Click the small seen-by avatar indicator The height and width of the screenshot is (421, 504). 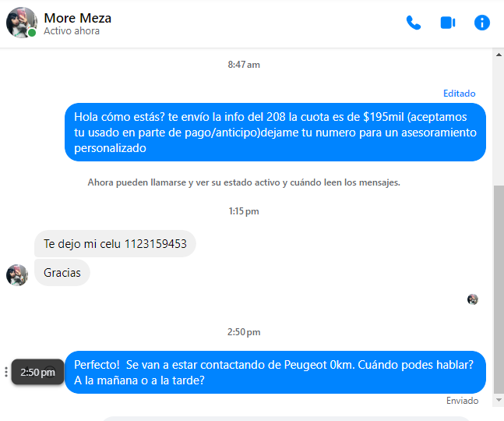(x=473, y=299)
